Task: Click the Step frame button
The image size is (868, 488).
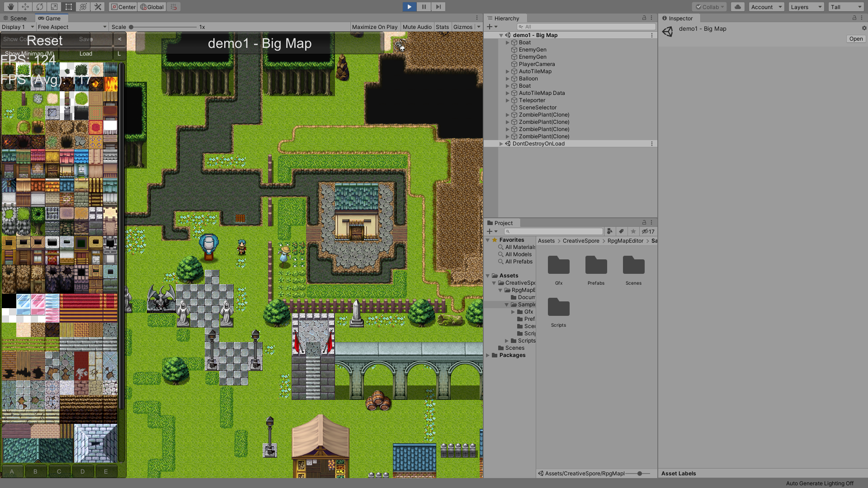Action: coord(438,7)
